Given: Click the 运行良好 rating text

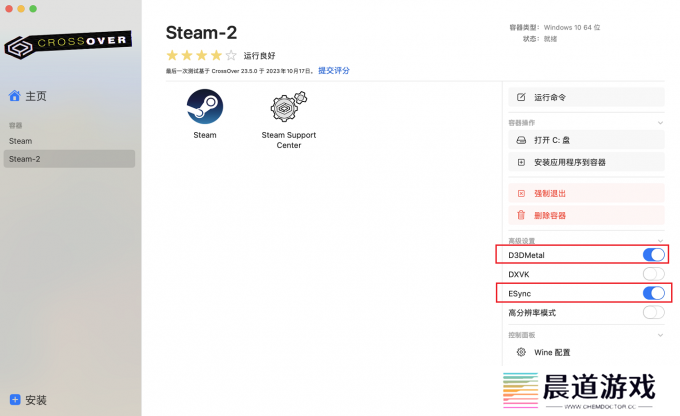Looking at the screenshot, I should [259, 56].
